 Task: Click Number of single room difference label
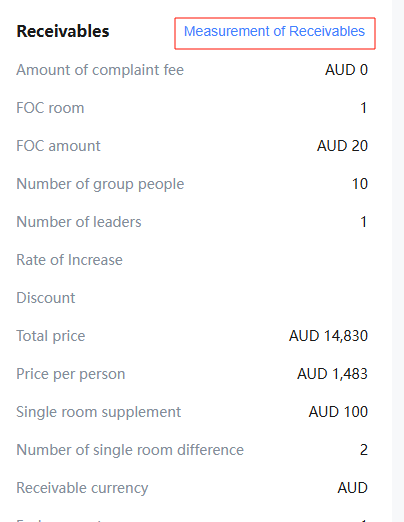pyautogui.click(x=130, y=450)
